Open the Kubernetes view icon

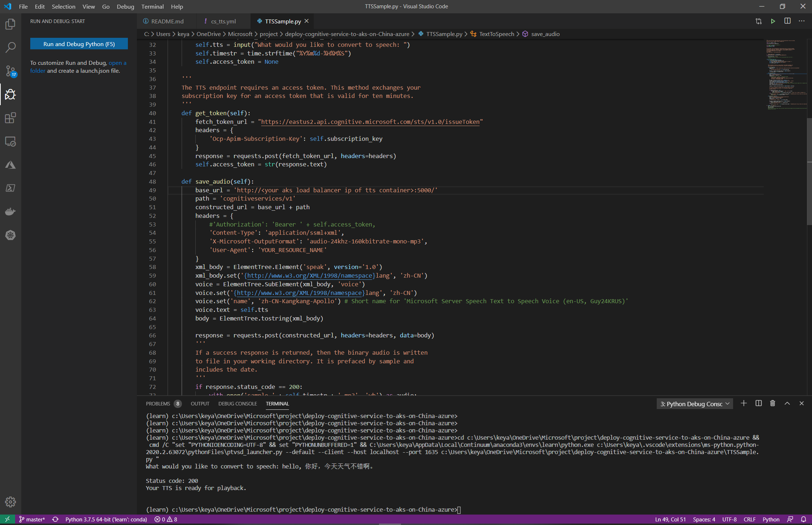click(10, 235)
